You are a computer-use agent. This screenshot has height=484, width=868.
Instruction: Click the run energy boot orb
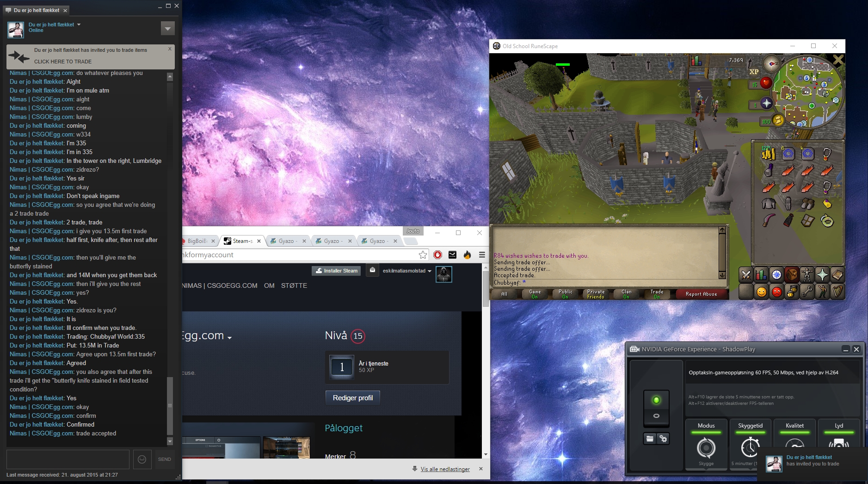777,121
